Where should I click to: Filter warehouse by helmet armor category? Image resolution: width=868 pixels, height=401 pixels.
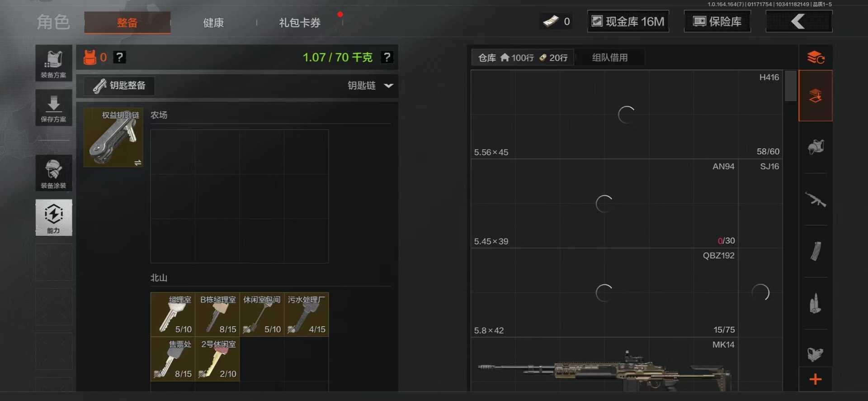(816, 147)
